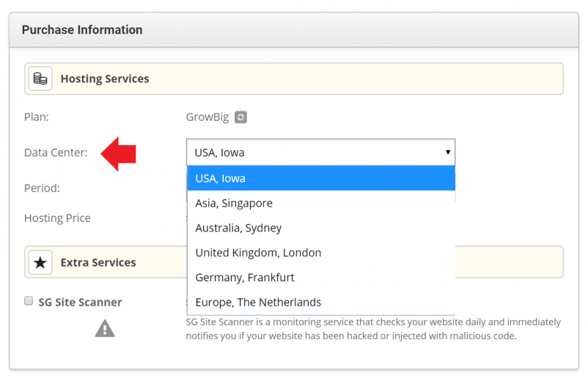Select Germany, Frankfurt data center
This screenshot has height=381, width=588.
320,278
